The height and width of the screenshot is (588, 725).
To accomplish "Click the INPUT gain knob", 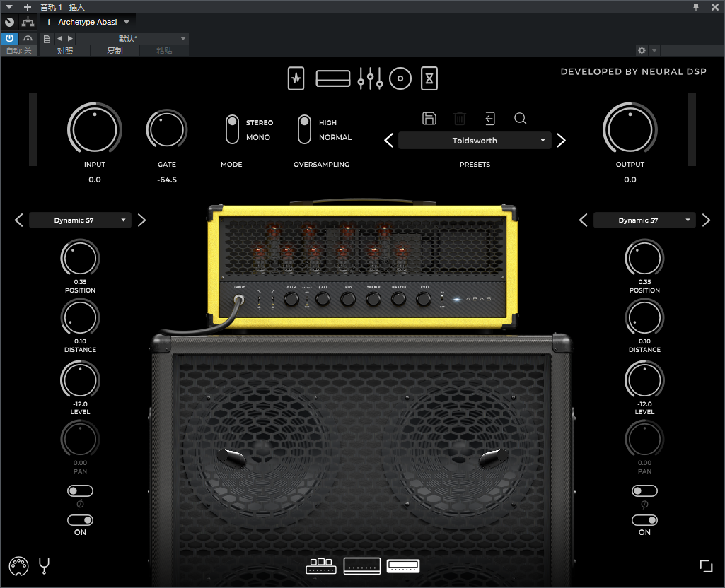I will pyautogui.click(x=95, y=129).
